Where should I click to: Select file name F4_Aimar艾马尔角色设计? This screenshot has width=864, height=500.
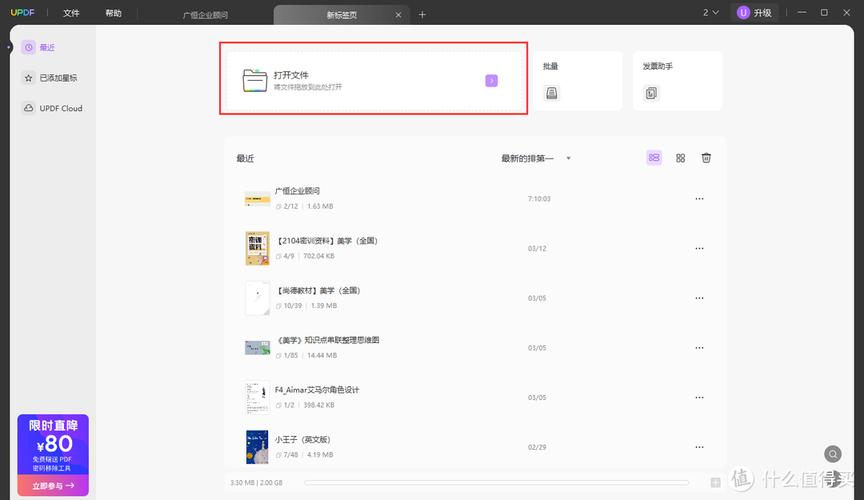317,390
